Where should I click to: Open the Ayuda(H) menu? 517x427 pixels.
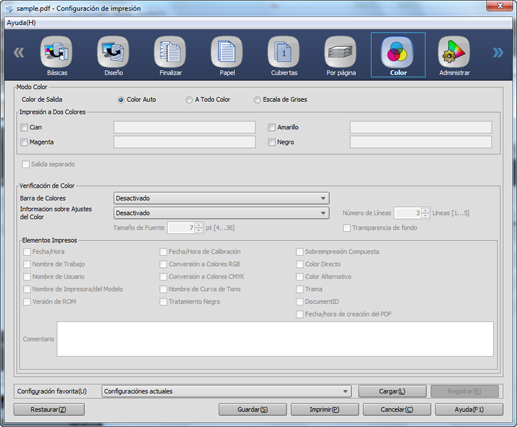21,23
